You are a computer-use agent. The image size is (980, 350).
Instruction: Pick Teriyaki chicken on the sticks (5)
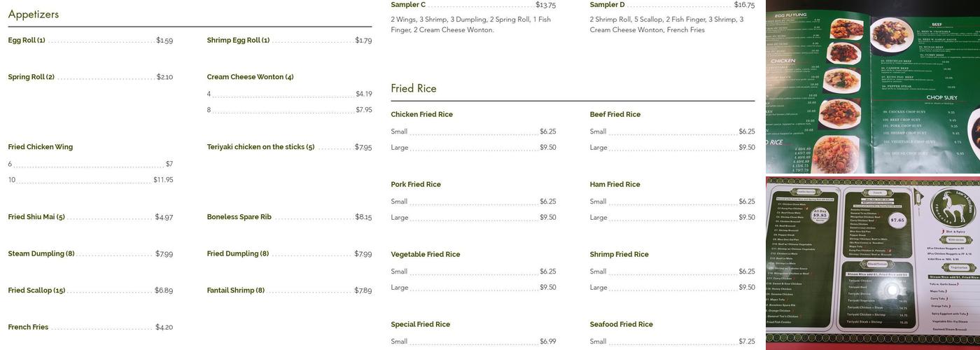pos(260,147)
